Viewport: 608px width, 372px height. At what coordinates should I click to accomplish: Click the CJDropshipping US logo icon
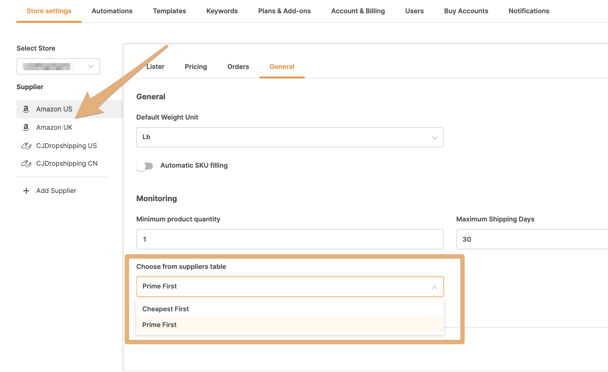[x=26, y=146]
